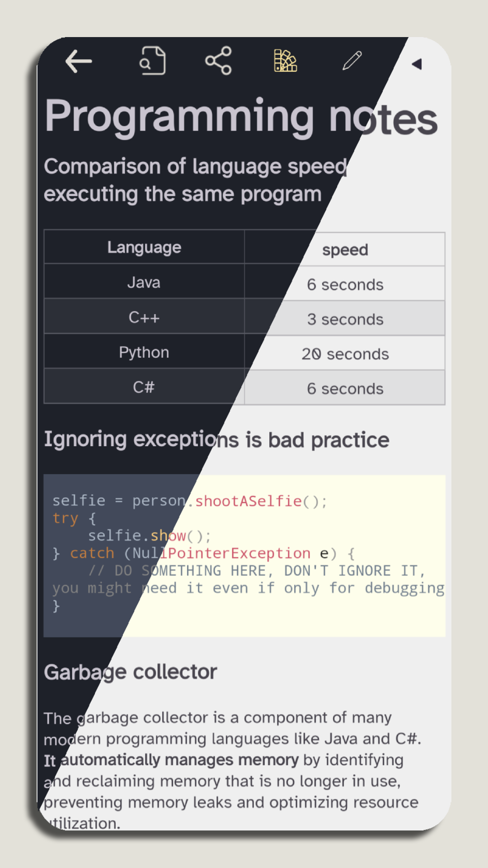Click the bold 'automatically manages memory' text

180,760
